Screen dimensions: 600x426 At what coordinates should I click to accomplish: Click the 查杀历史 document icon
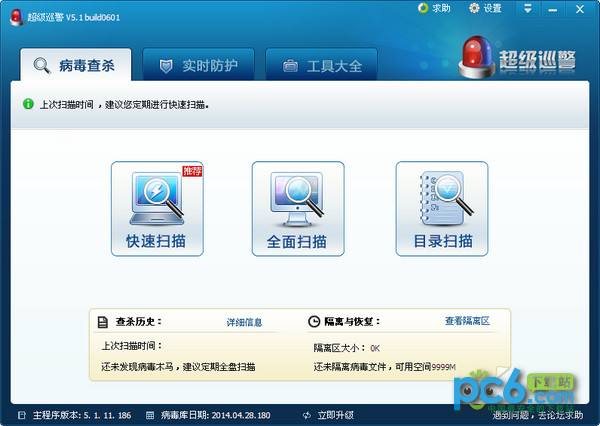(x=103, y=322)
